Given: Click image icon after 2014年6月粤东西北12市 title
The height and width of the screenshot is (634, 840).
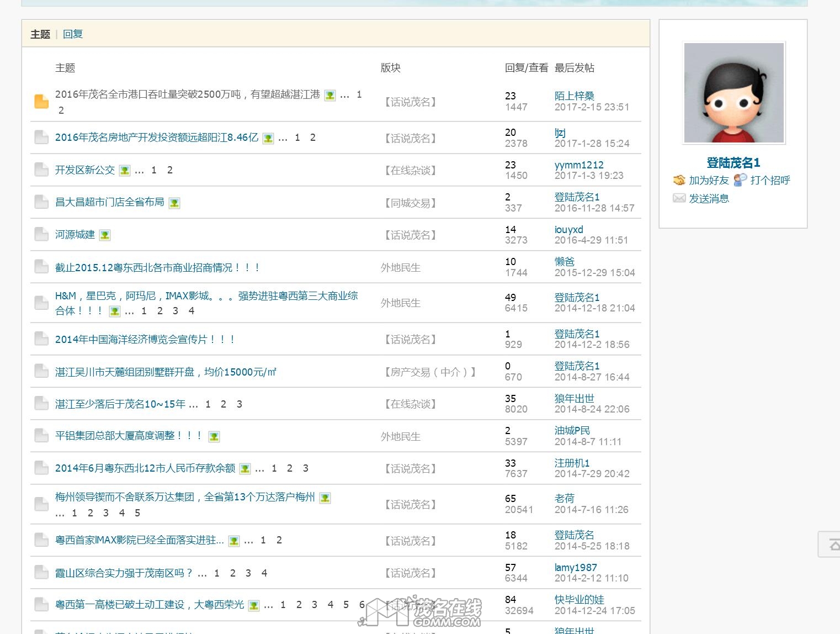Looking at the screenshot, I should [245, 469].
